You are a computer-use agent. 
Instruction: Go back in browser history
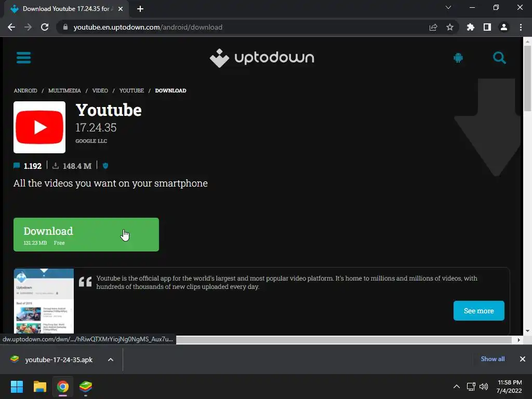[x=11, y=27]
